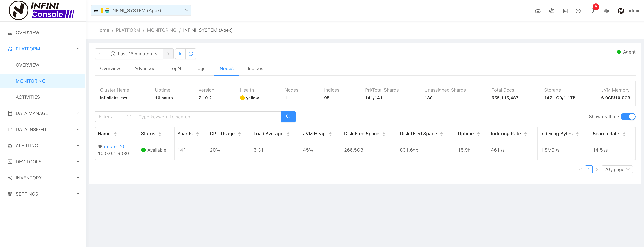
Task: Open the terminal console icon in header
Action: [x=565, y=11]
